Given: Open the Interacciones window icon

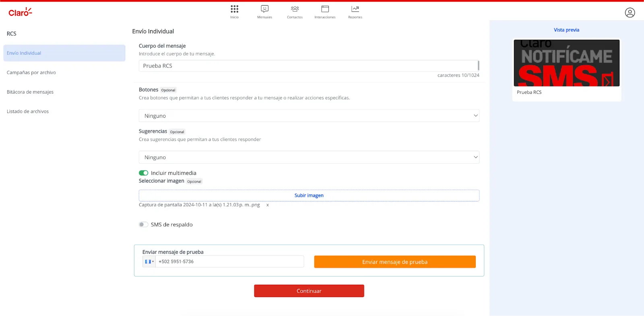Looking at the screenshot, I should point(325,9).
